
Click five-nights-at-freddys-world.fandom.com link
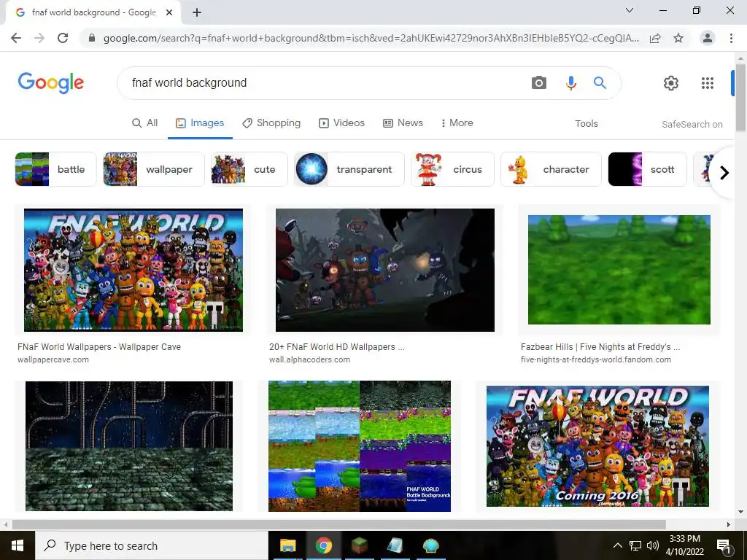tap(596, 359)
